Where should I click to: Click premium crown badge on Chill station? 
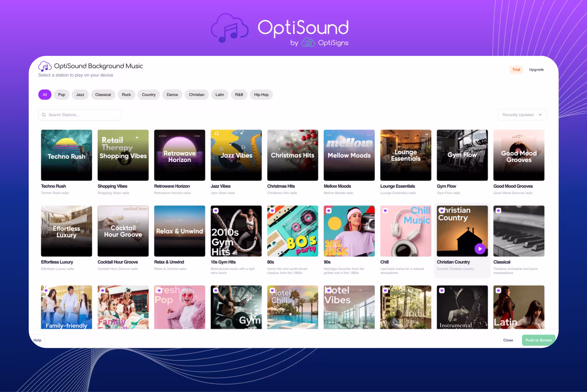click(x=385, y=211)
